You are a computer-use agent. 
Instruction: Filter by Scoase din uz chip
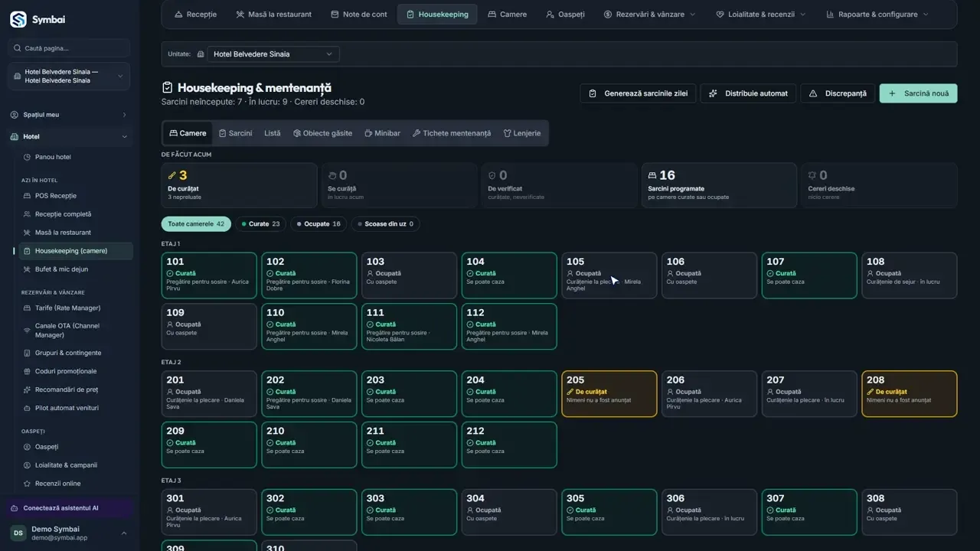point(386,224)
